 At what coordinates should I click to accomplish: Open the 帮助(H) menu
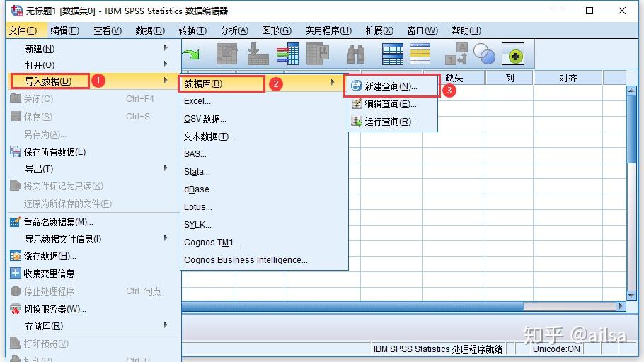pyautogui.click(x=466, y=30)
